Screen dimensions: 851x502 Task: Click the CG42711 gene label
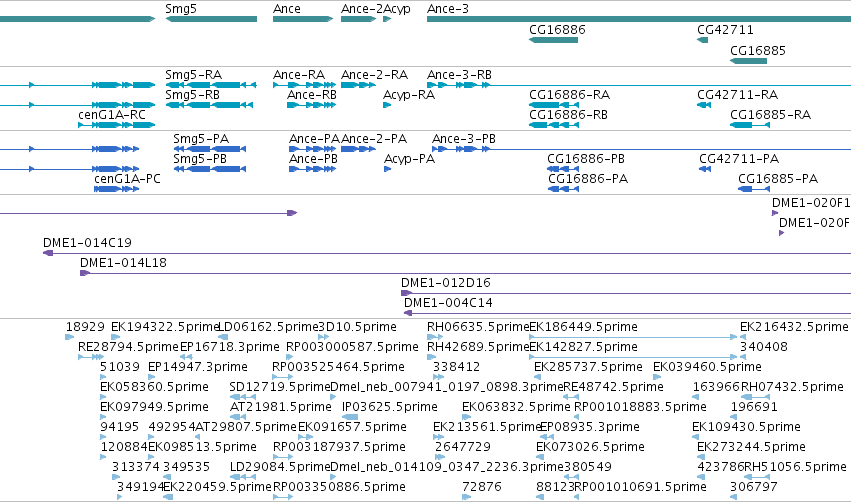725,30
